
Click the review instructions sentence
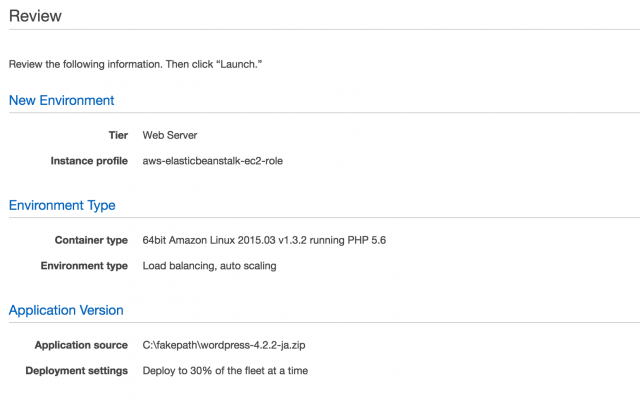pos(136,64)
